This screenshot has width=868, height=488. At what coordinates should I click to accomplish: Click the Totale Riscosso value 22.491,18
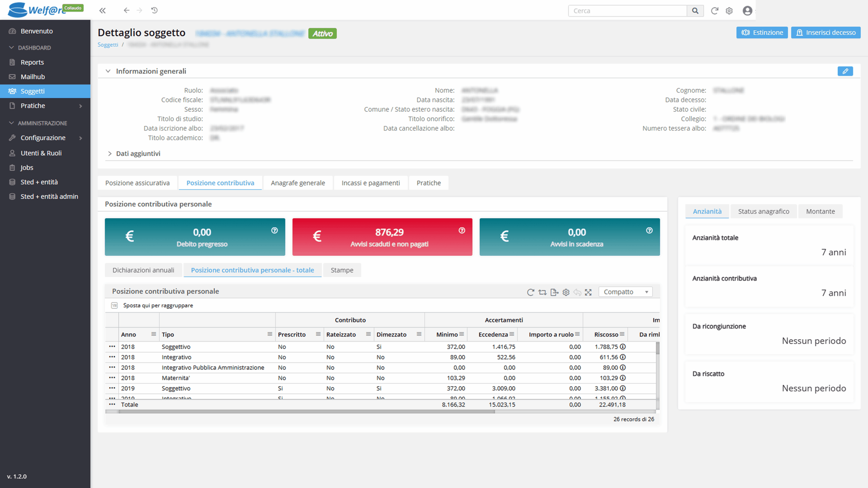click(612, 405)
